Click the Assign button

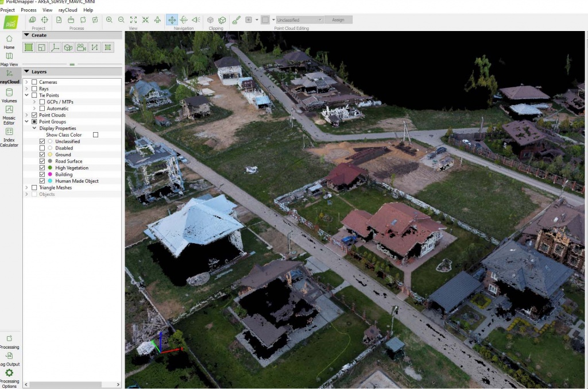coord(338,20)
